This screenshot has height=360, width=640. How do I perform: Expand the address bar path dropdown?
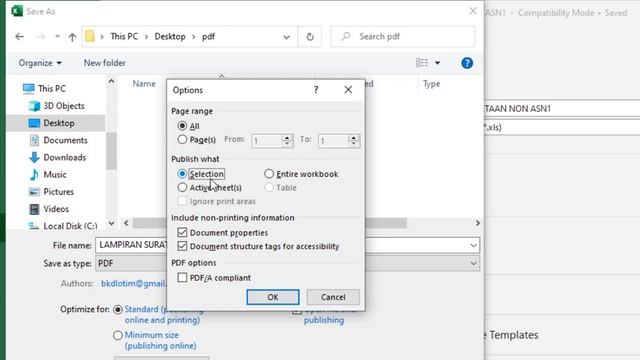click(287, 37)
